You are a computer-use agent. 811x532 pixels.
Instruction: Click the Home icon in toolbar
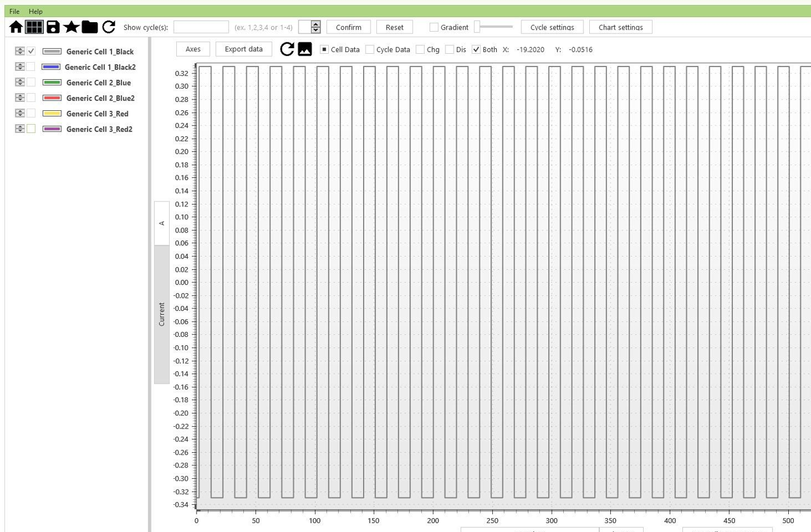pos(16,27)
